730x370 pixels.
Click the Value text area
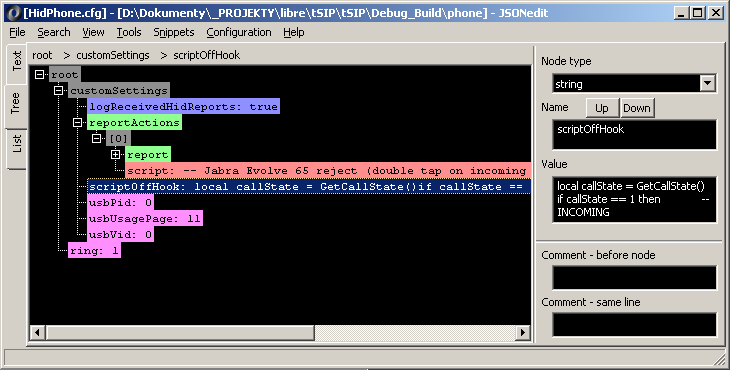click(x=634, y=199)
